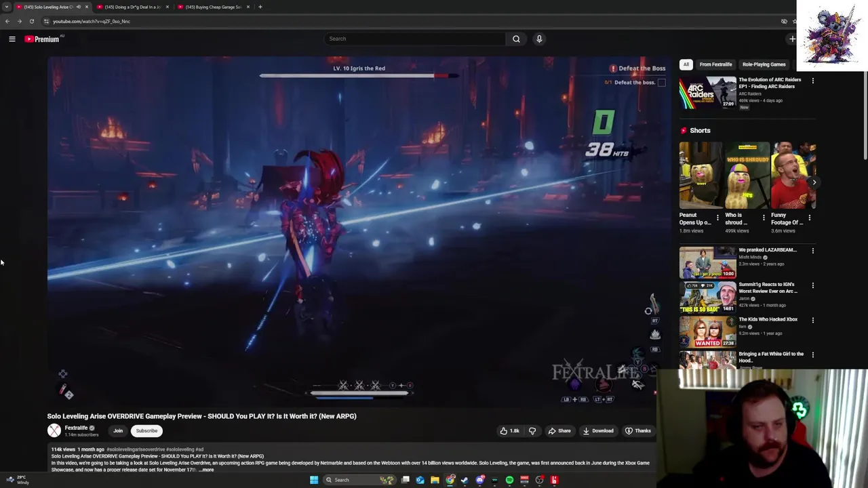
Task: Share the video
Action: [559, 431]
